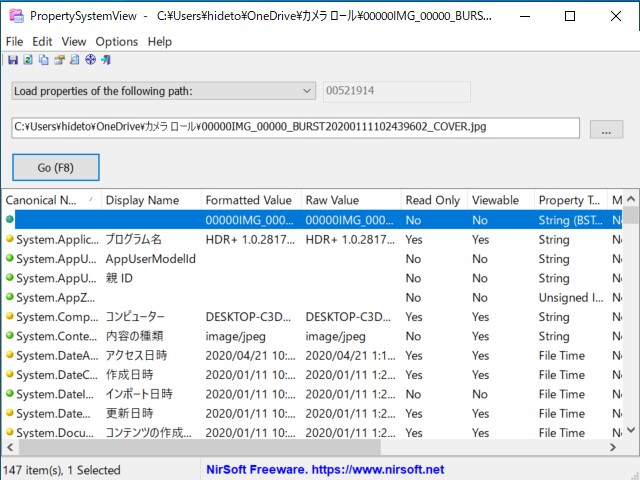Sort by Formatted Value column header
This screenshot has width=640, height=480.
coord(251,200)
